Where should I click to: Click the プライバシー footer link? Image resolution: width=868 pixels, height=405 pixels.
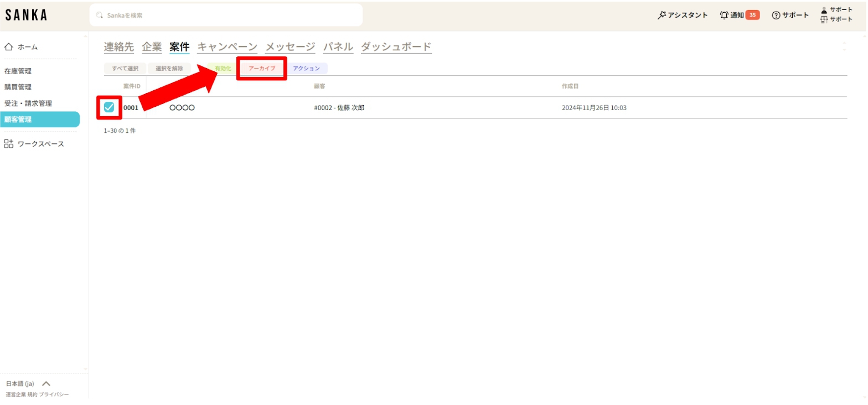54,394
